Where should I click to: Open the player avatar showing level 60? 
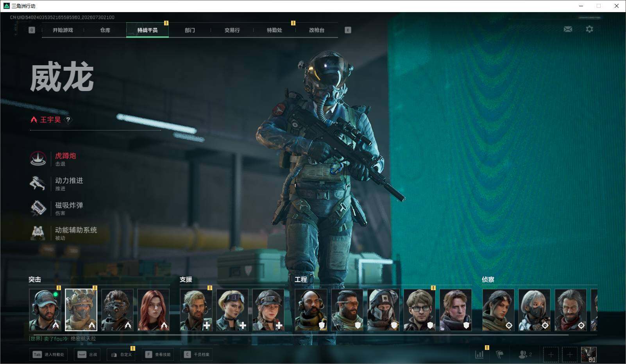pyautogui.click(x=588, y=355)
